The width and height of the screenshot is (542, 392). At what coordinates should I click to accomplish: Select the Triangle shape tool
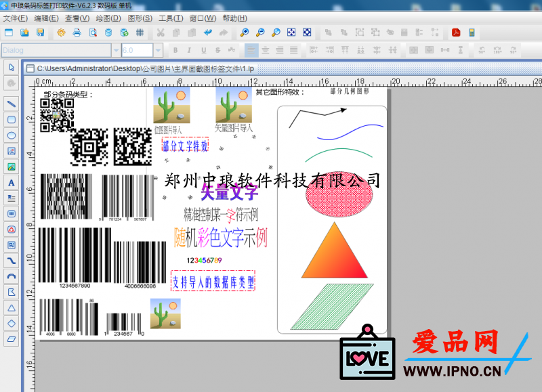(12, 308)
